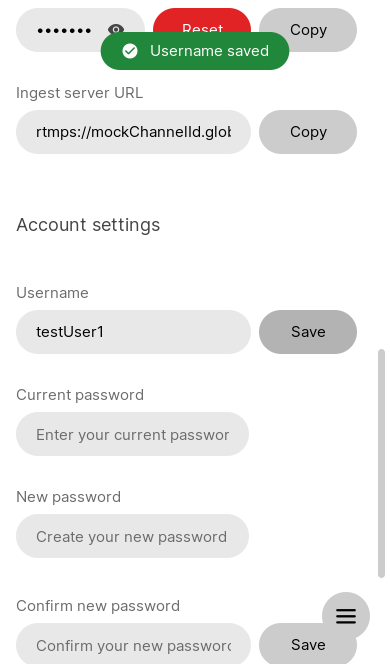Copy the stream key
This screenshot has width=390, height=664.
click(x=308, y=30)
